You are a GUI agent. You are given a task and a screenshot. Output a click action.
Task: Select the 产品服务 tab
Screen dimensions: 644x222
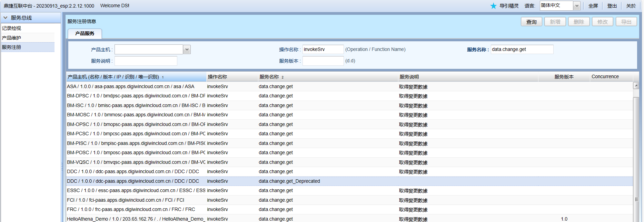pyautogui.click(x=85, y=33)
